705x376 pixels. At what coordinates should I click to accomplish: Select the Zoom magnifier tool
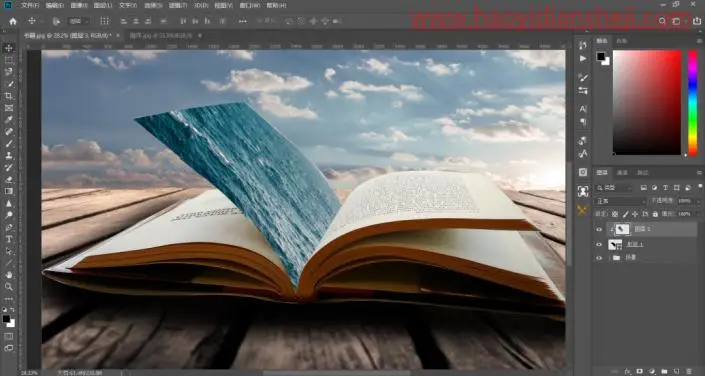[x=9, y=286]
